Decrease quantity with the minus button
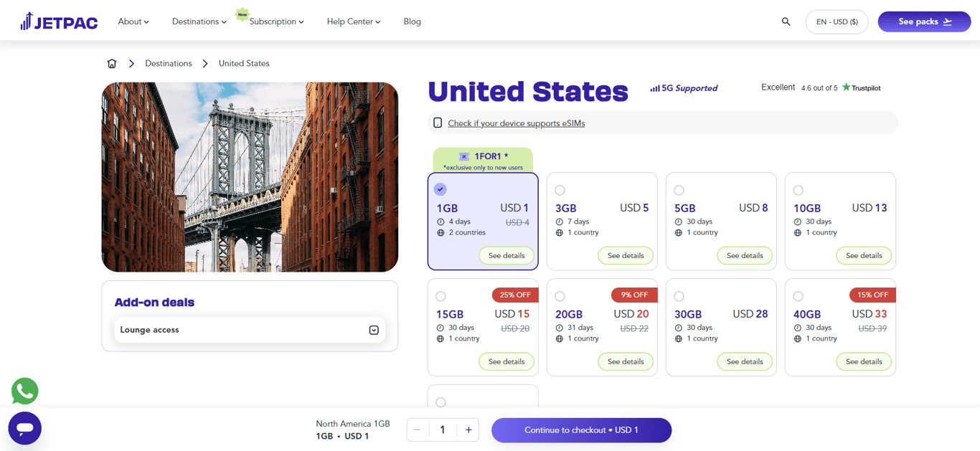Screen dimensions: 980x451 417,430
